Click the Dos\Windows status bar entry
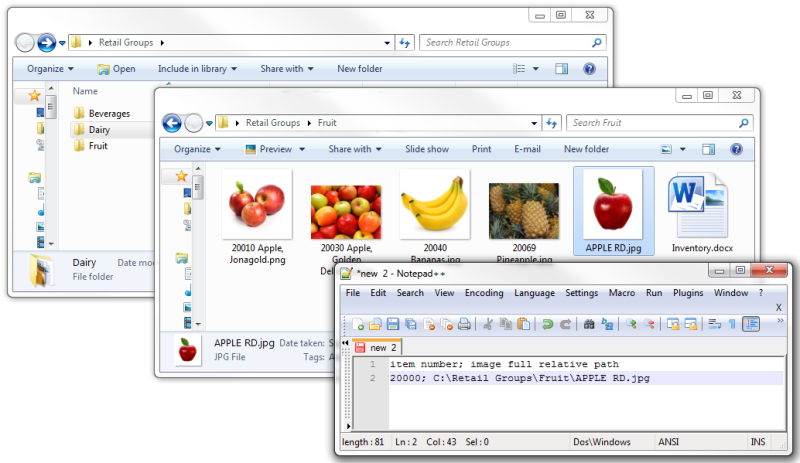This screenshot has height=463, width=800. click(602, 442)
